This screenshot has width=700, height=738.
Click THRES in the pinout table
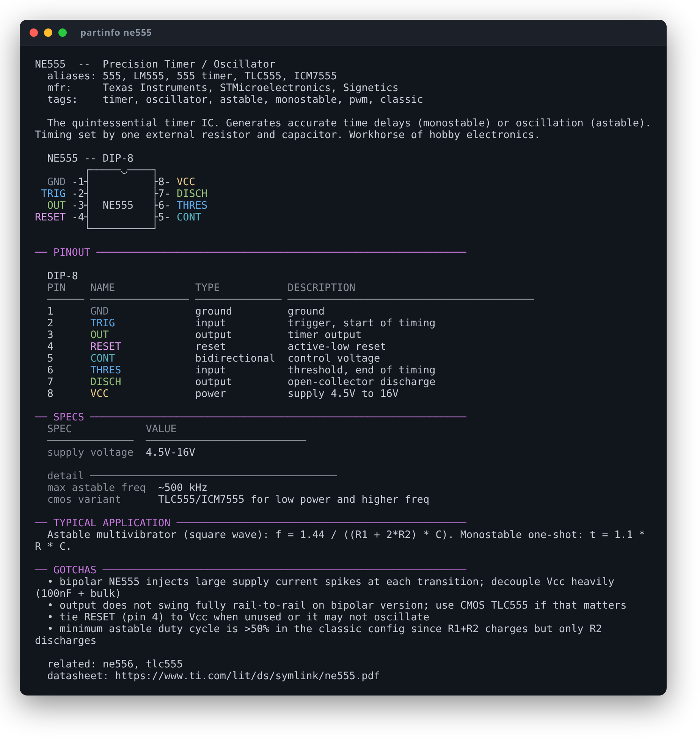click(105, 370)
